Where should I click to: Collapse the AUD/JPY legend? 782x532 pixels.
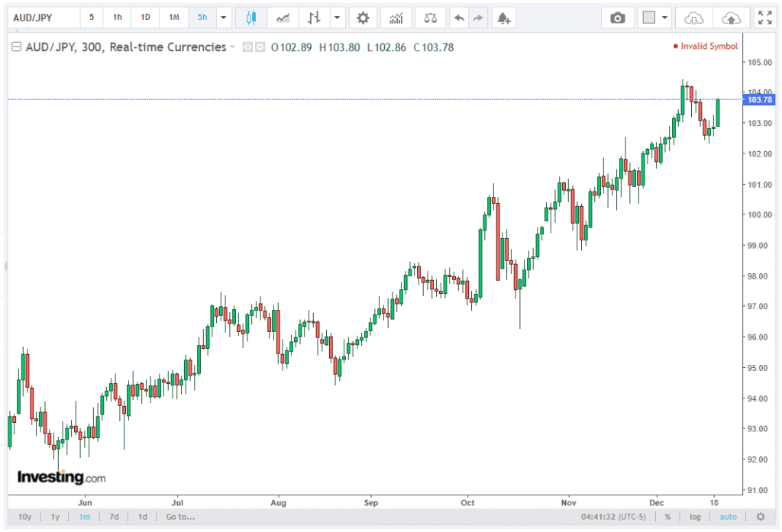17,47
